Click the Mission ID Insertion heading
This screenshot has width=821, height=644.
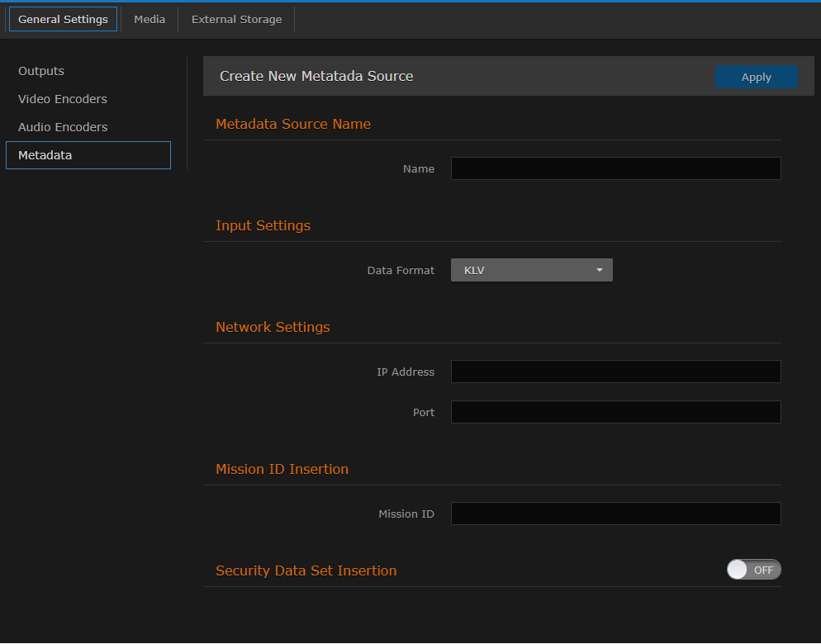click(282, 469)
